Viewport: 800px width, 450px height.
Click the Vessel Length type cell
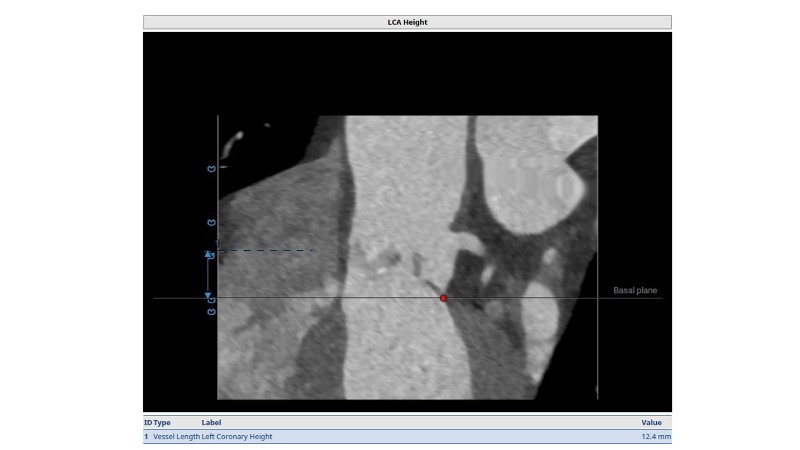point(175,437)
